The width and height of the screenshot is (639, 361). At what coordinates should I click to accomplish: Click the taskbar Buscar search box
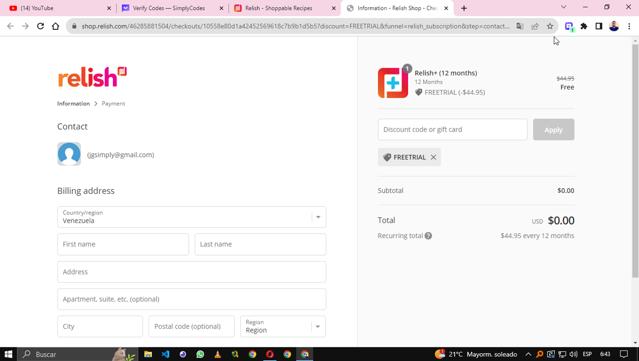click(x=77, y=354)
